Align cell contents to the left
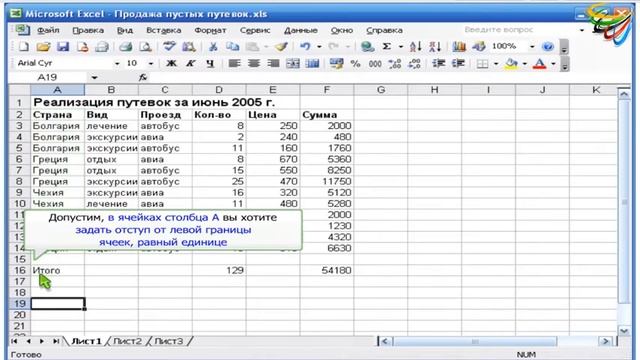This screenshot has width=640, height=360. click(x=234, y=64)
